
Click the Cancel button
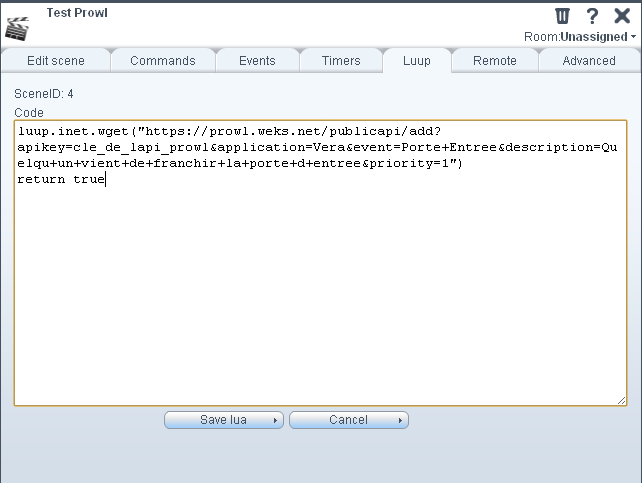tap(348, 420)
